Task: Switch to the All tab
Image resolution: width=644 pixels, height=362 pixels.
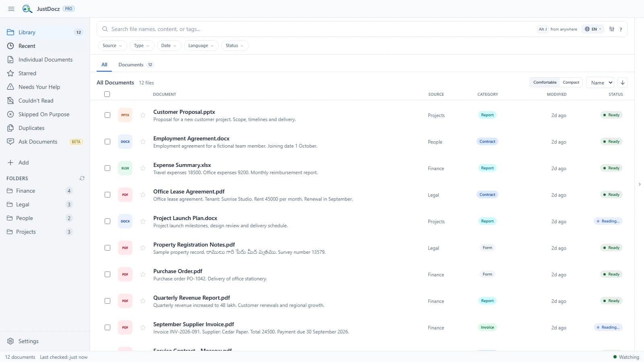Action: [104, 64]
